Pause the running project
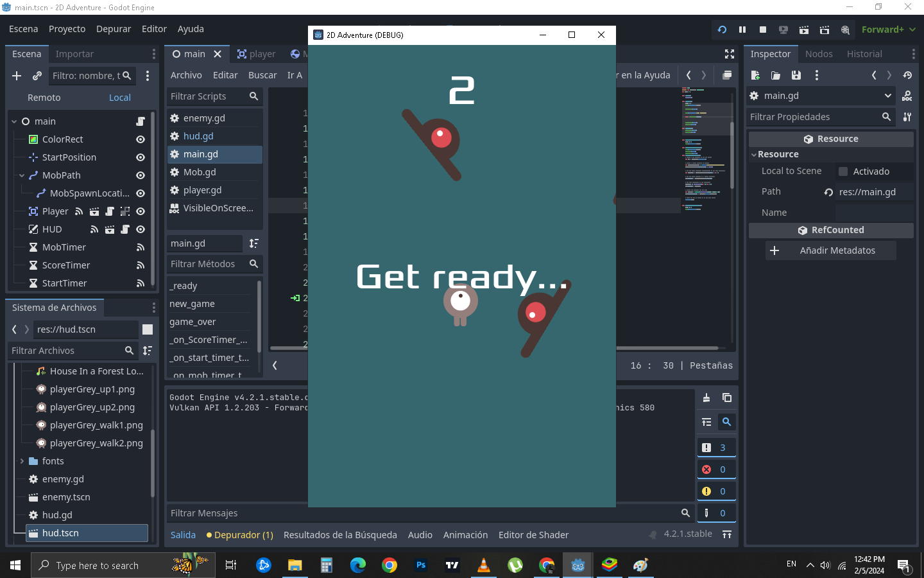This screenshot has width=924, height=578. 742,30
